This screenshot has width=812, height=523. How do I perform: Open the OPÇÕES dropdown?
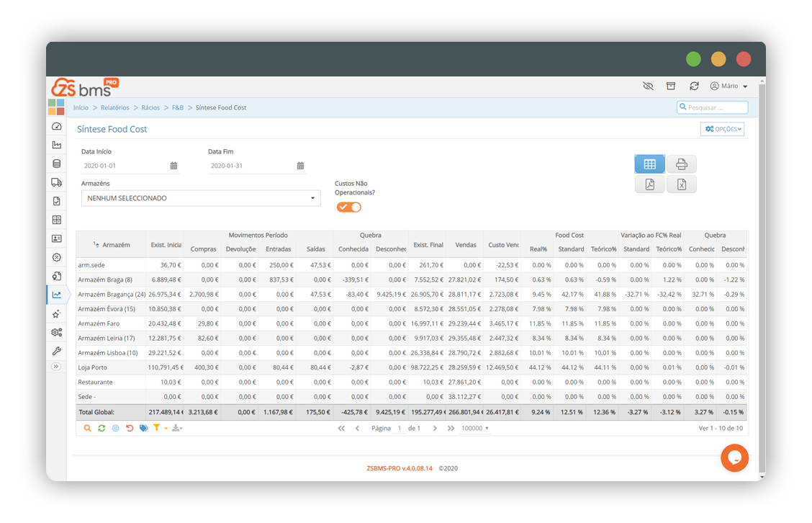pyautogui.click(x=722, y=129)
